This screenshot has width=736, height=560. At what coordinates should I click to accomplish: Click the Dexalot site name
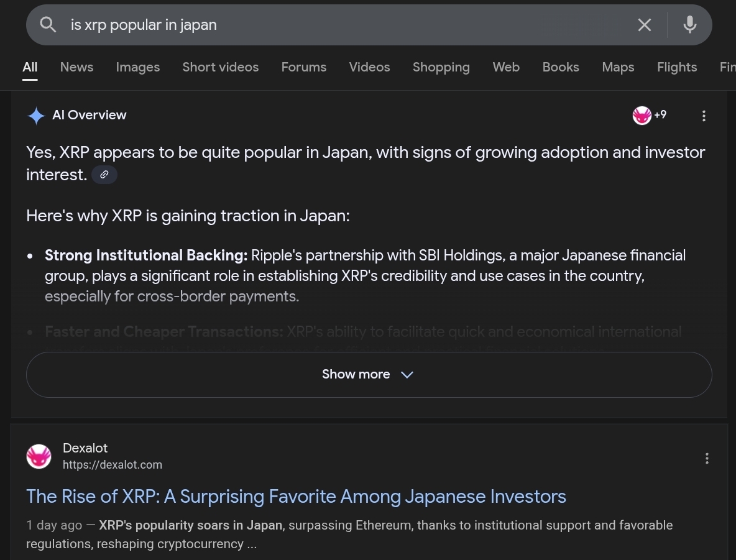pyautogui.click(x=85, y=448)
